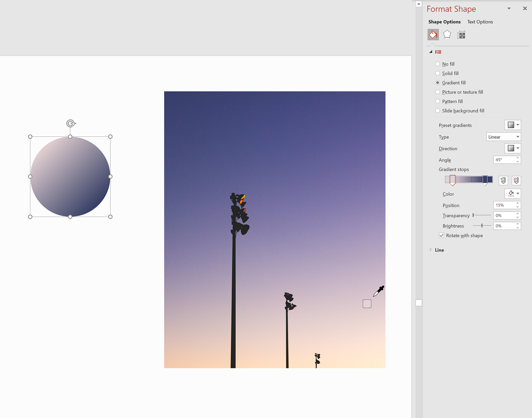Click the middle of the gradient stops bar

[x=469, y=179]
